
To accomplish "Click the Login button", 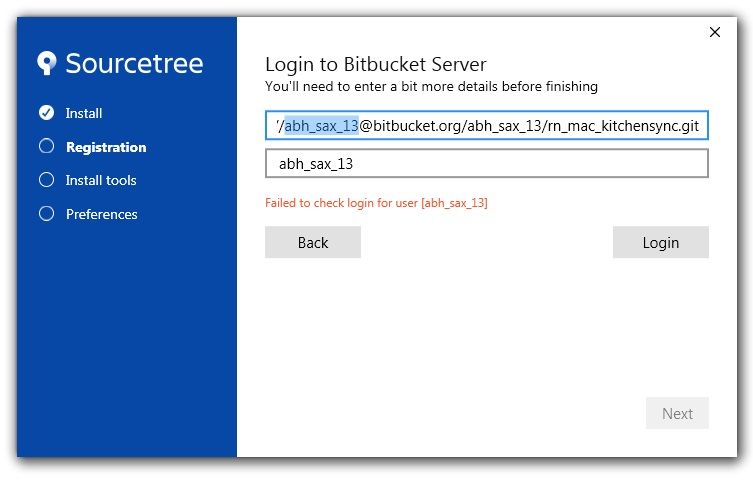I will pyautogui.click(x=660, y=242).
